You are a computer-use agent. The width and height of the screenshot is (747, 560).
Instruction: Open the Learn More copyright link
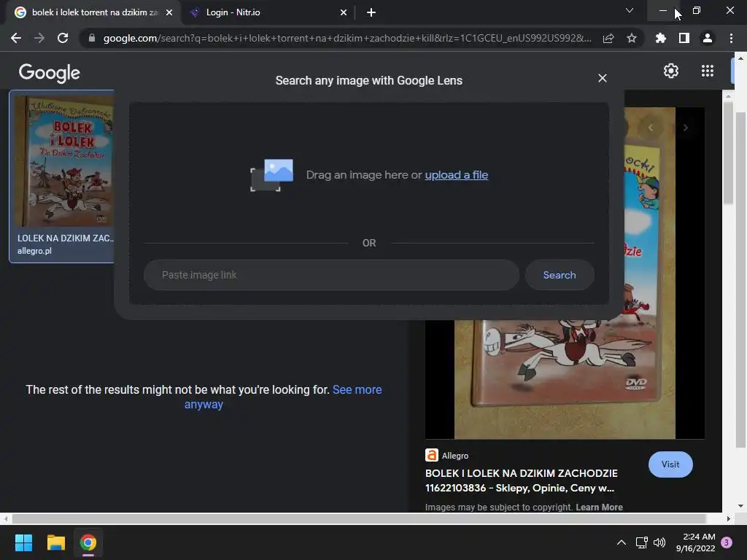point(599,507)
